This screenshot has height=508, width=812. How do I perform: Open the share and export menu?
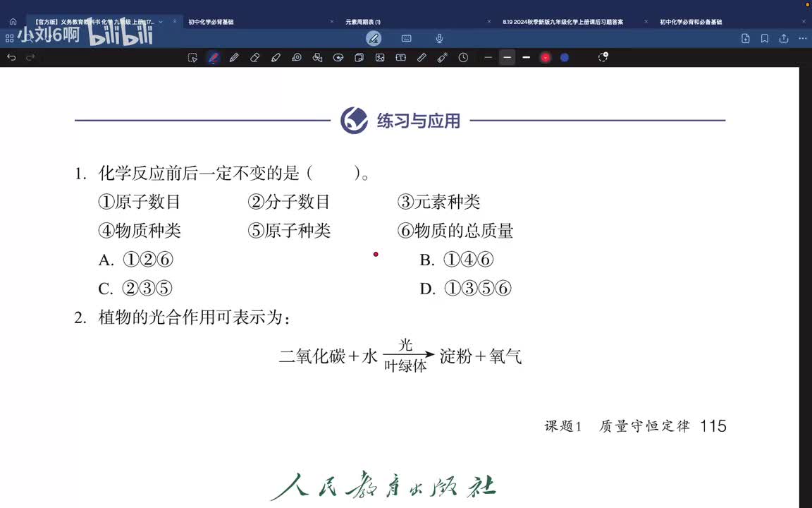point(784,38)
